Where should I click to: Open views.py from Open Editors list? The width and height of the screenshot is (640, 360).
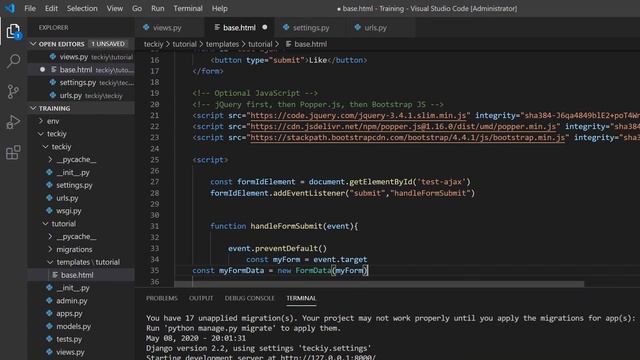pos(81,57)
